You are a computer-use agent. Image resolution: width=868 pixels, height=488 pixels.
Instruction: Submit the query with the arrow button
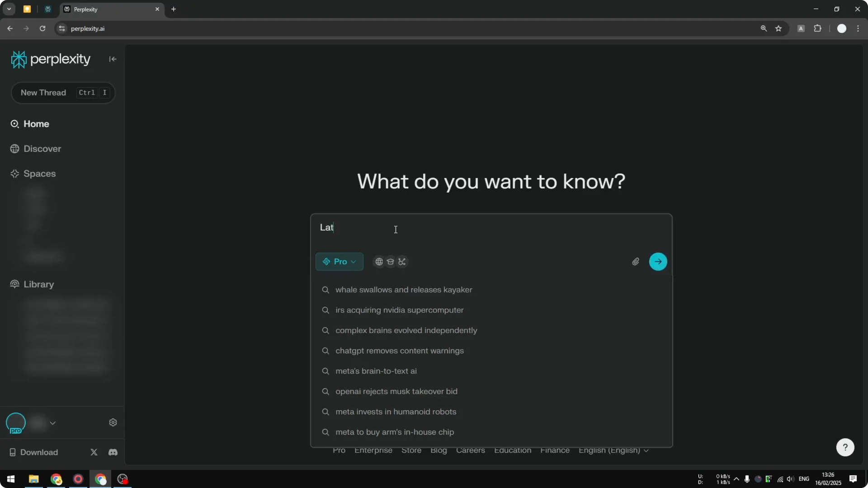click(x=658, y=262)
